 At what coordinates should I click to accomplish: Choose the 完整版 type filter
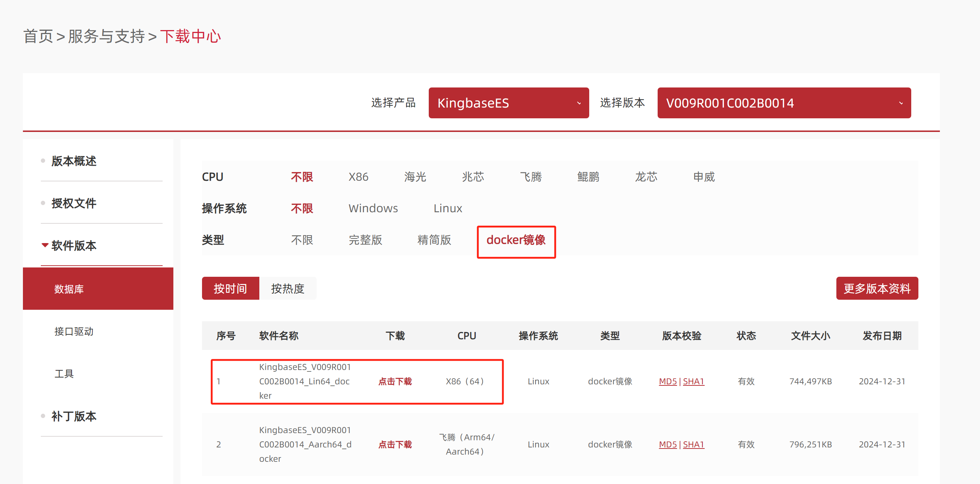click(365, 240)
